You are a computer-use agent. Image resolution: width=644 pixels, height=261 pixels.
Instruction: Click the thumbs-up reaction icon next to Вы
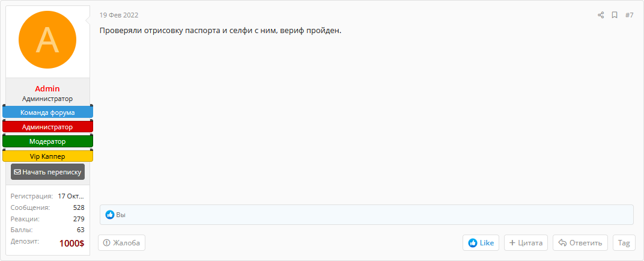[110, 215]
